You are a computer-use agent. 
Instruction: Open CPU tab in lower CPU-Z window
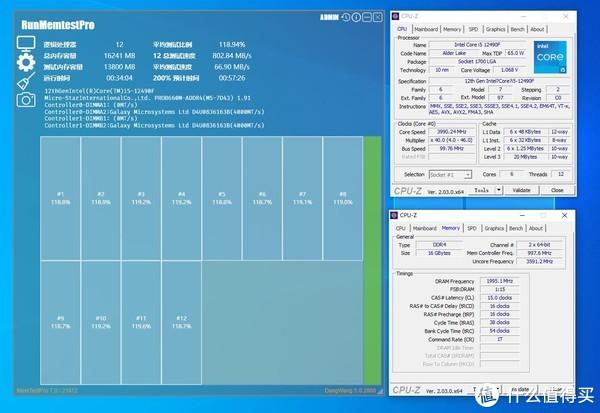click(401, 228)
